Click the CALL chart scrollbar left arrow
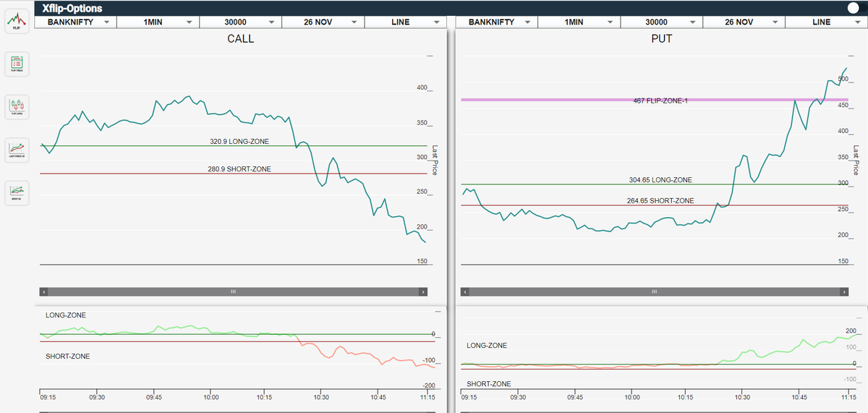Image resolution: width=868 pixels, height=413 pixels. [44, 291]
